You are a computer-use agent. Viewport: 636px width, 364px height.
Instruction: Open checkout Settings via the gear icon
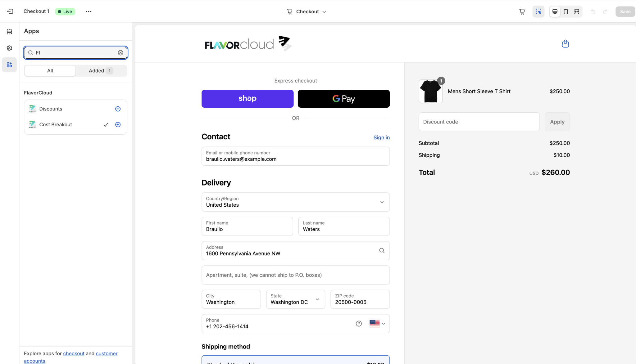(9, 48)
